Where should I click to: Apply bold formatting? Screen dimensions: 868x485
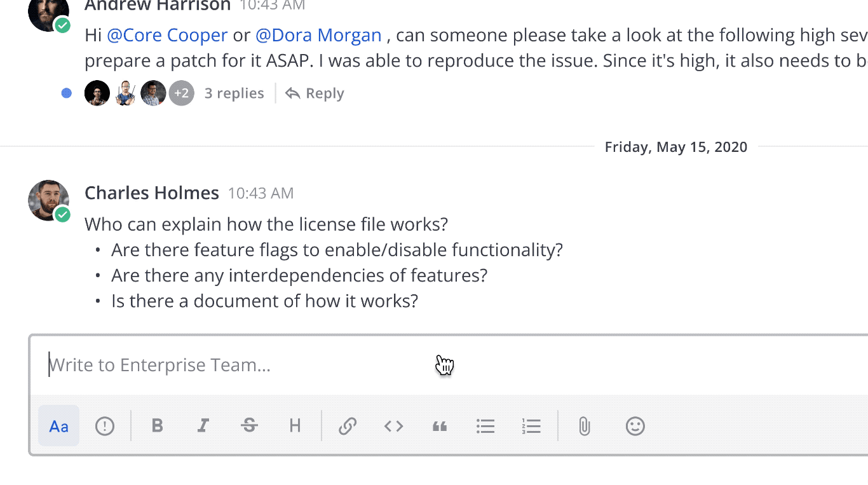point(157,426)
